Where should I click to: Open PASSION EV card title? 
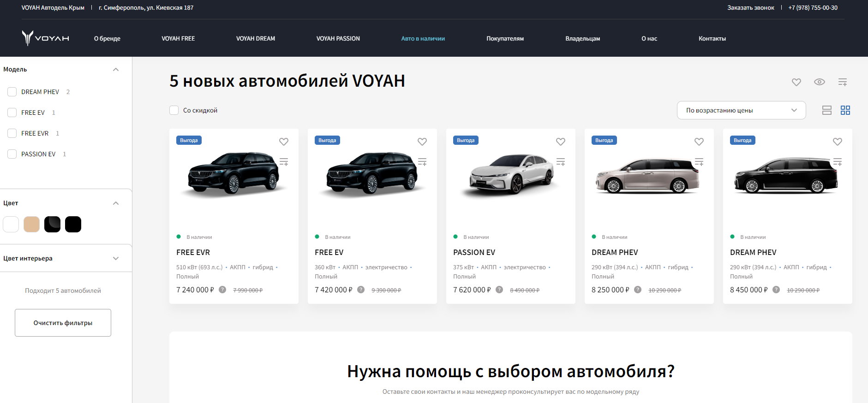[x=474, y=252]
